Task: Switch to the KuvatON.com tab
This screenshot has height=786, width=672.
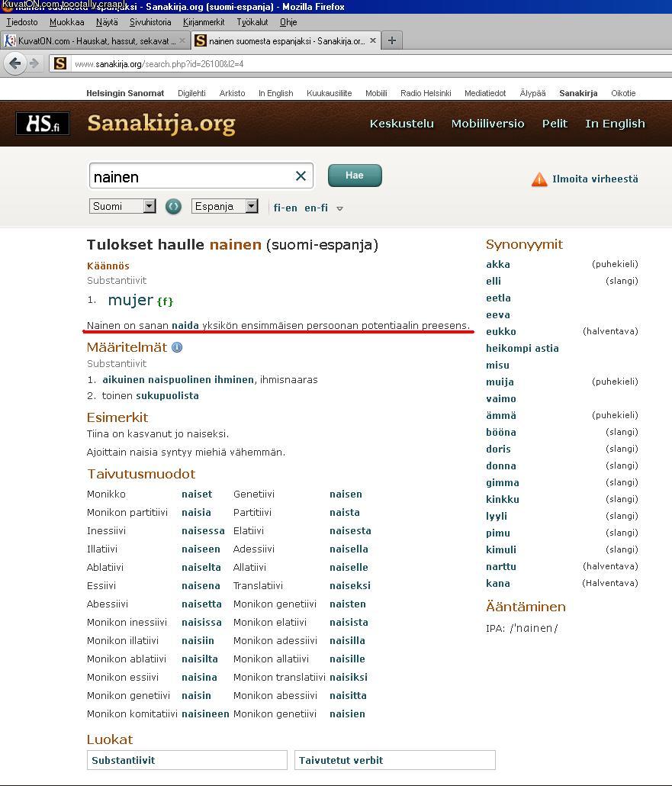Action: pyautogui.click(x=92, y=40)
